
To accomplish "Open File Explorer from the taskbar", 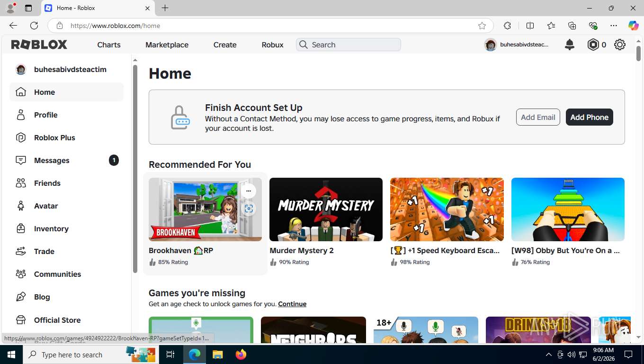I will [x=217, y=355].
